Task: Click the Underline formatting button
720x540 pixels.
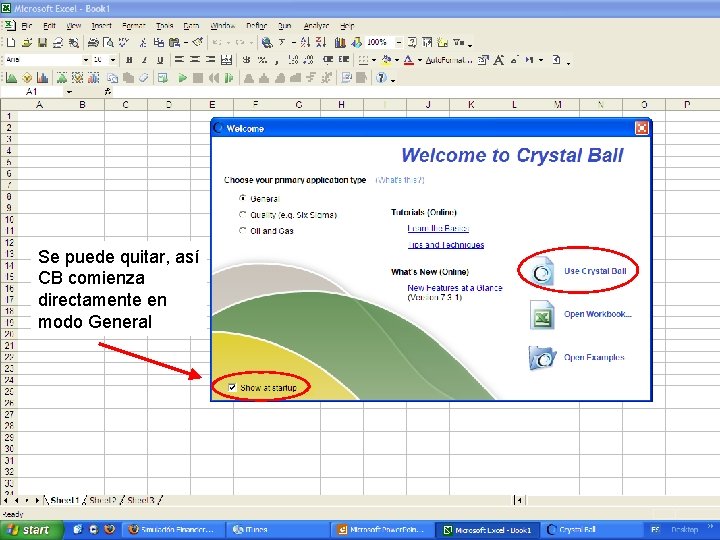Action: coord(160,60)
